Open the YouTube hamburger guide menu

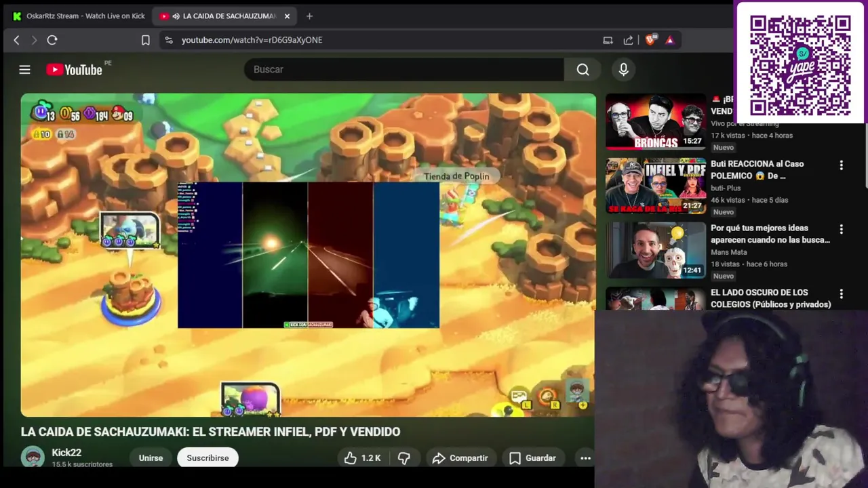click(24, 69)
